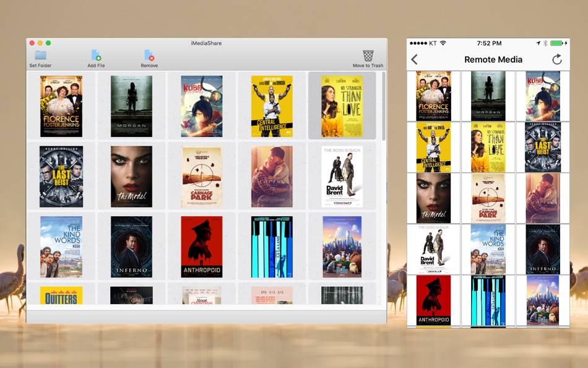This screenshot has height=368, width=588.
Task: Select Hero Traitor poster in iMediaShare window
Action: click(132, 295)
